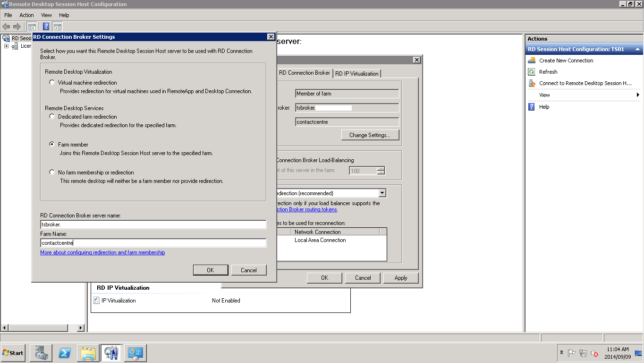Open Connection Broker routing tokens link
This screenshot has width=644, height=363.
click(307, 209)
